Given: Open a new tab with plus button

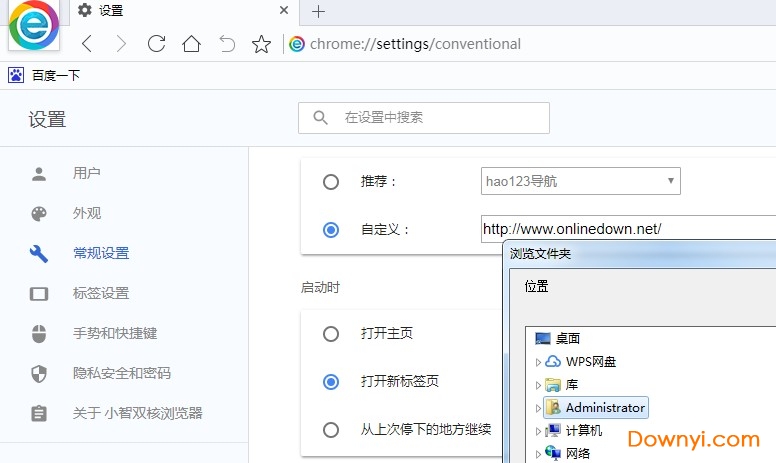Looking at the screenshot, I should tap(318, 12).
